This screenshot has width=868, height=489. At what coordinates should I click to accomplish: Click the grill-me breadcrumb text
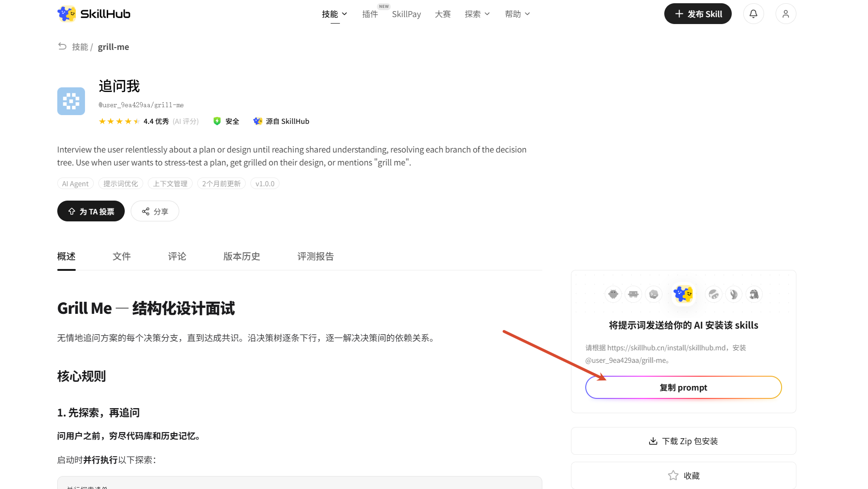click(114, 47)
